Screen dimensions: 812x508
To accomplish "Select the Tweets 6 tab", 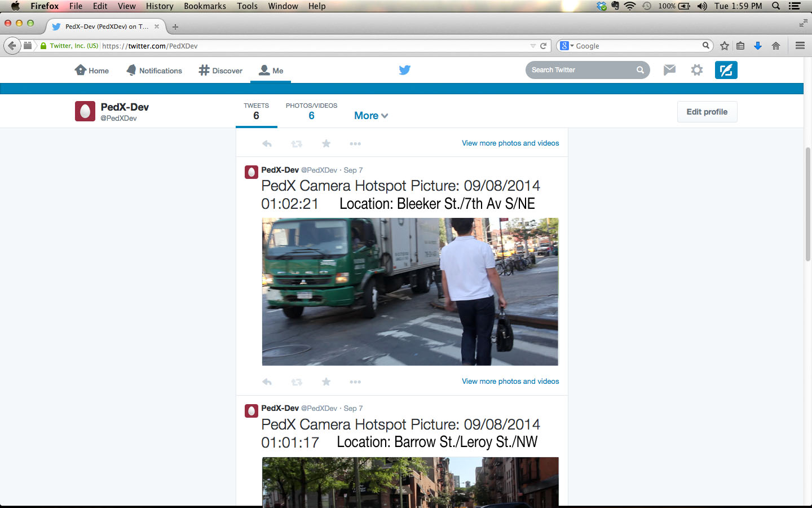I will (x=256, y=112).
